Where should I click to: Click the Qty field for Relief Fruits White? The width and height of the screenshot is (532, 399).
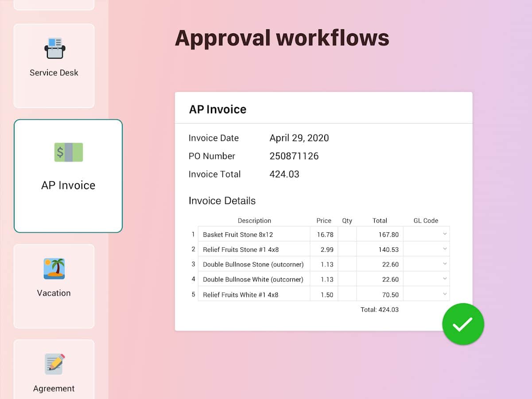click(347, 295)
